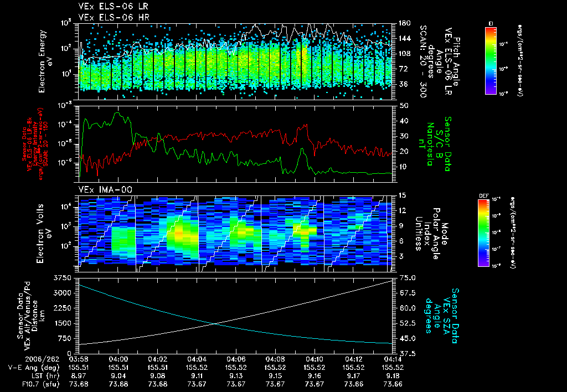This screenshot has height=392, width=567.
Task: Click the LST value '9.13'
Action: pos(236,376)
